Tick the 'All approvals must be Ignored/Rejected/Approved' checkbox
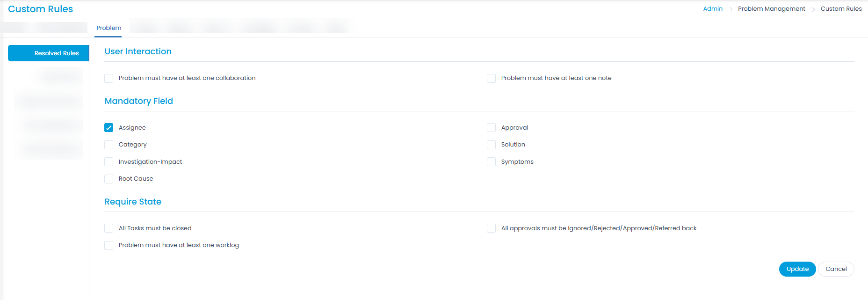The height and width of the screenshot is (300, 868). click(x=491, y=228)
